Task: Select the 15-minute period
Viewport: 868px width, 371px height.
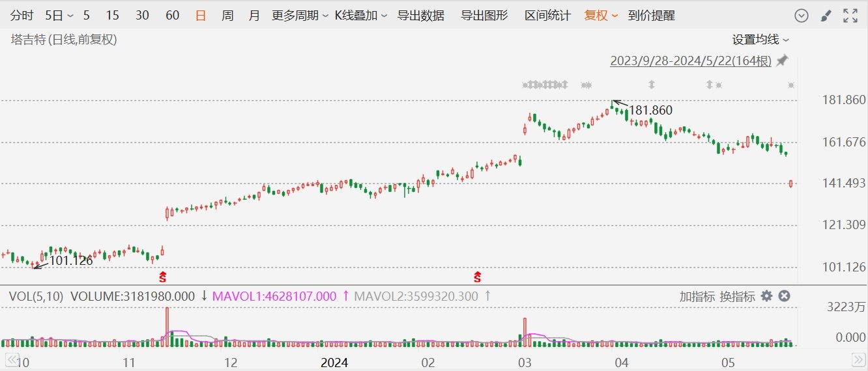Action: coord(112,16)
